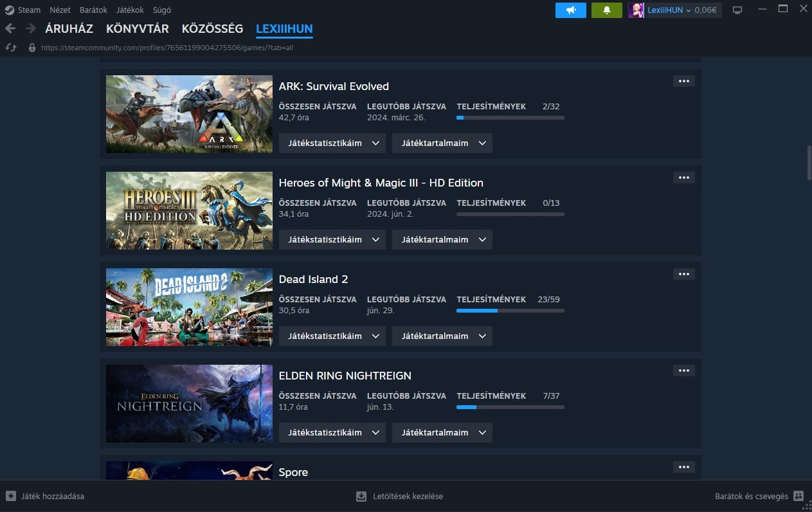Expand Játékstatisztikáim for ARK: Survival Evolved
This screenshot has width=812, height=512.
(x=332, y=143)
